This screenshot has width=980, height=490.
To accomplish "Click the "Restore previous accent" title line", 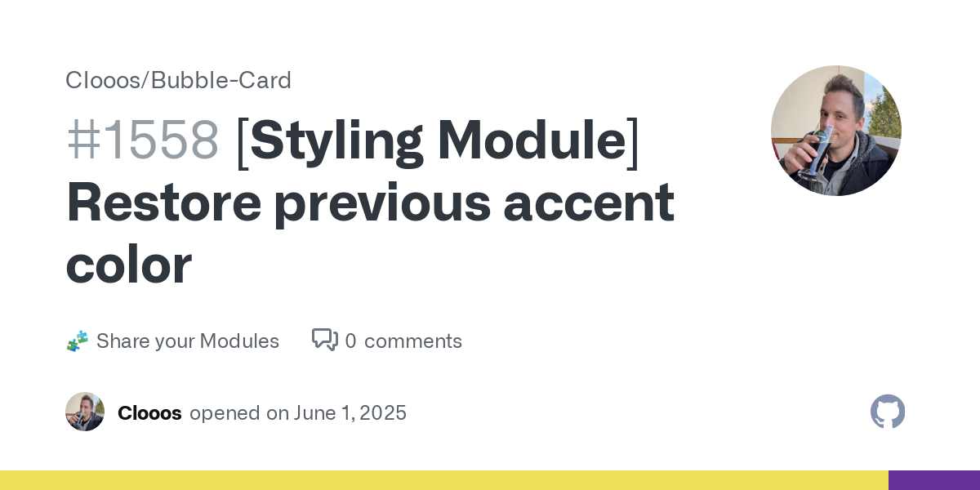I will [371, 203].
